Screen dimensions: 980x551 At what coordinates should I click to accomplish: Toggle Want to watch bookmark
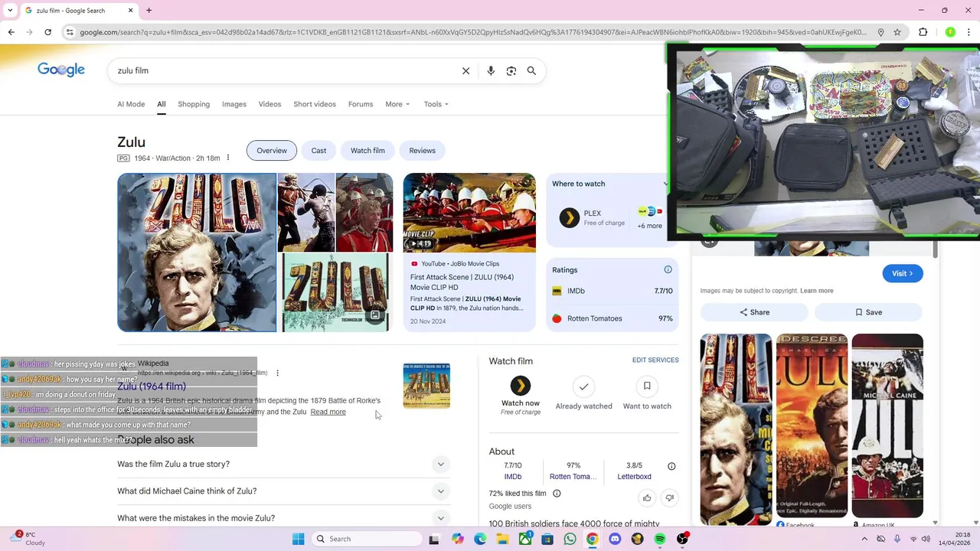pos(647,393)
